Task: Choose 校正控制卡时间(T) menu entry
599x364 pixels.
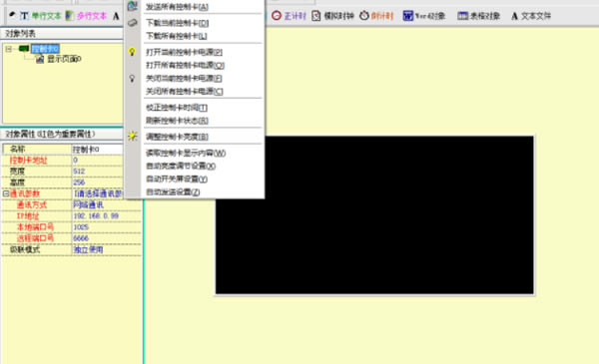Action: [x=177, y=108]
